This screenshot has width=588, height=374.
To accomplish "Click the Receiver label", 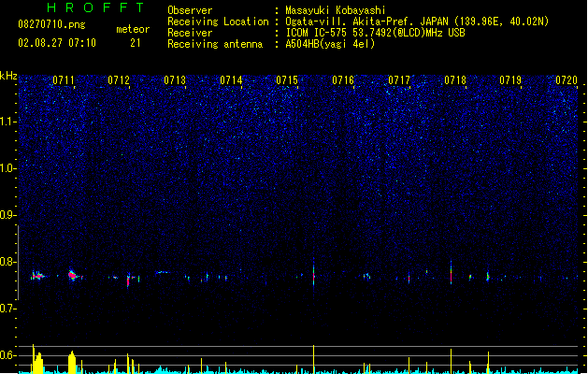I will 190,33.
